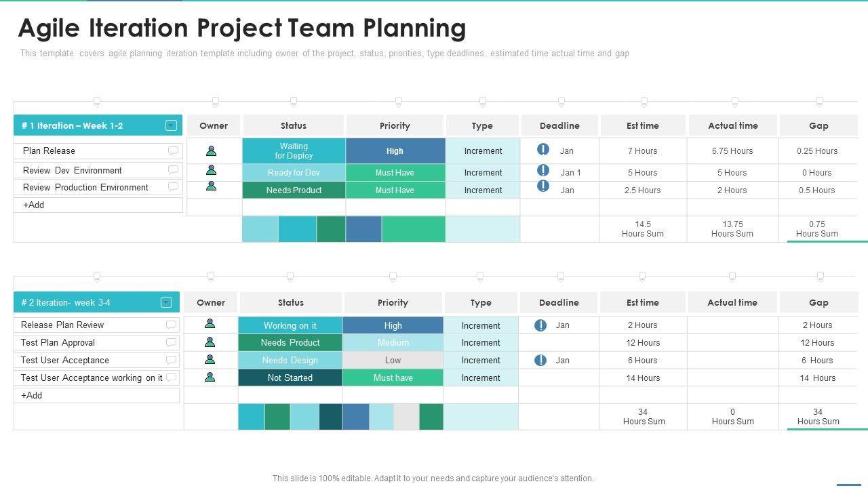Select the Test User Acceptance working on it row

pos(92,378)
